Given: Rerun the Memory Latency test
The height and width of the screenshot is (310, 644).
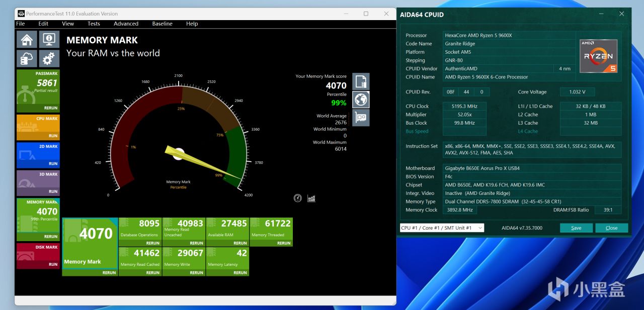Looking at the screenshot, I should (240, 273).
